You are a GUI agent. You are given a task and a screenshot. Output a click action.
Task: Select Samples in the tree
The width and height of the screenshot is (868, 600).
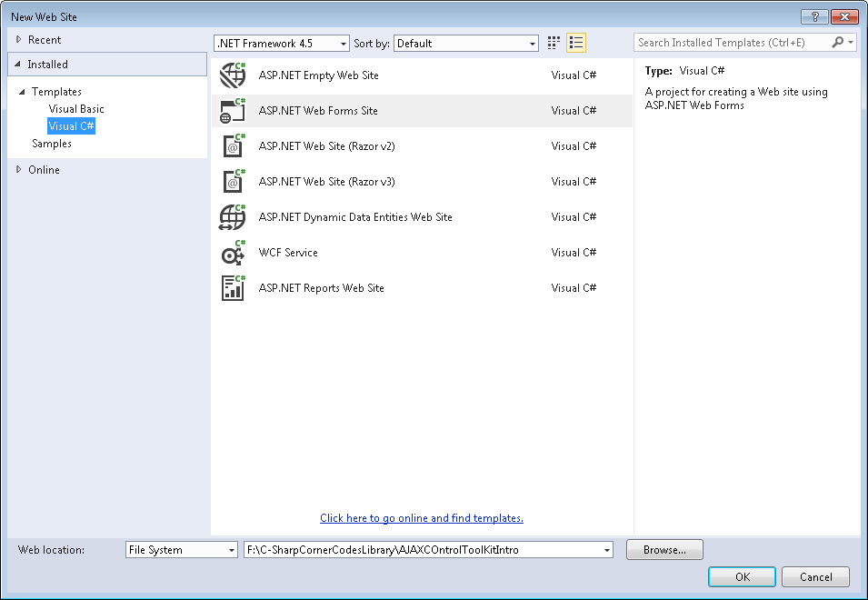point(52,144)
